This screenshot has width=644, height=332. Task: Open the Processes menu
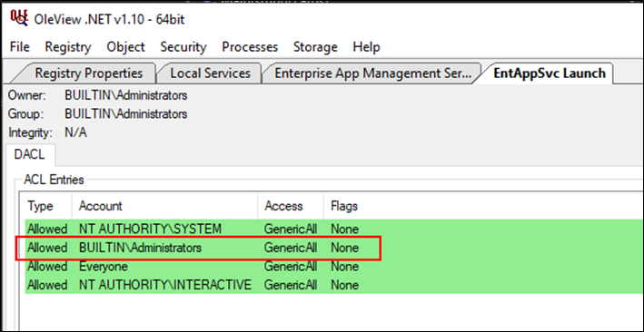tap(250, 47)
